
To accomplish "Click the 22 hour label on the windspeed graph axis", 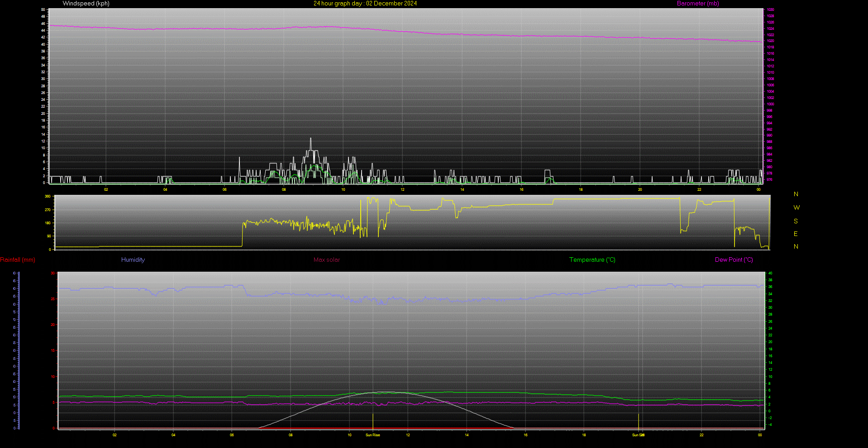I will [699, 189].
